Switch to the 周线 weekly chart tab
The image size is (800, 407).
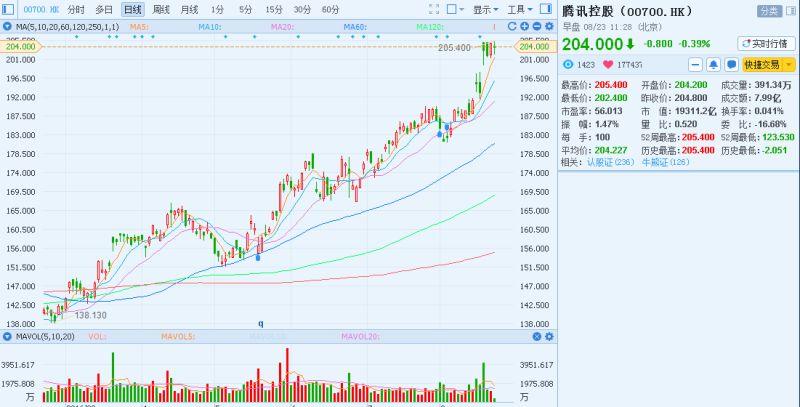(x=161, y=9)
